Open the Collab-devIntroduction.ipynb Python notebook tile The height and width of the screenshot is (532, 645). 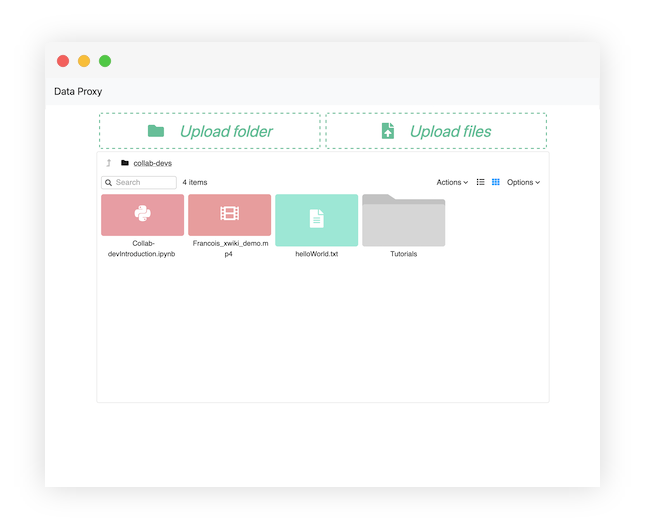[142, 214]
